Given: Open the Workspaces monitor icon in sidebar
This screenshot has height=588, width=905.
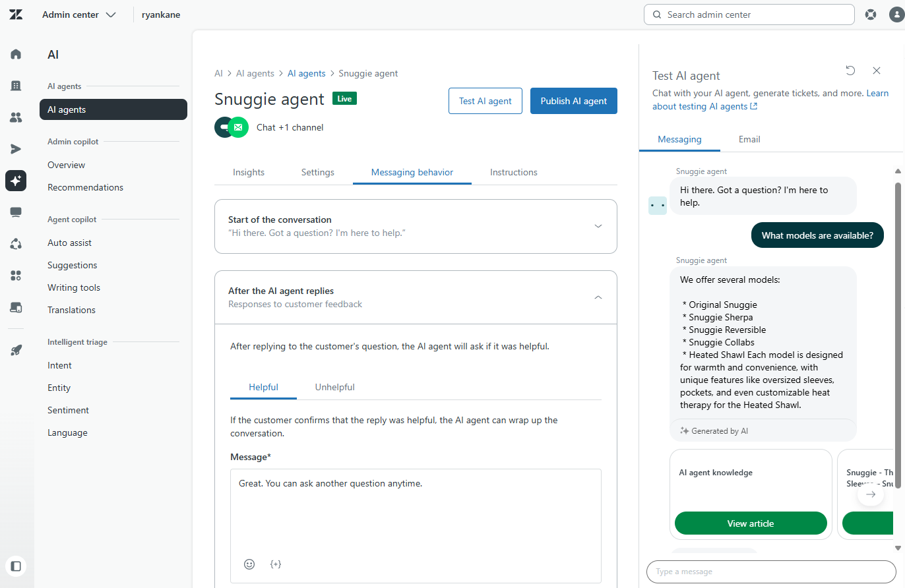Looking at the screenshot, I should tap(16, 212).
